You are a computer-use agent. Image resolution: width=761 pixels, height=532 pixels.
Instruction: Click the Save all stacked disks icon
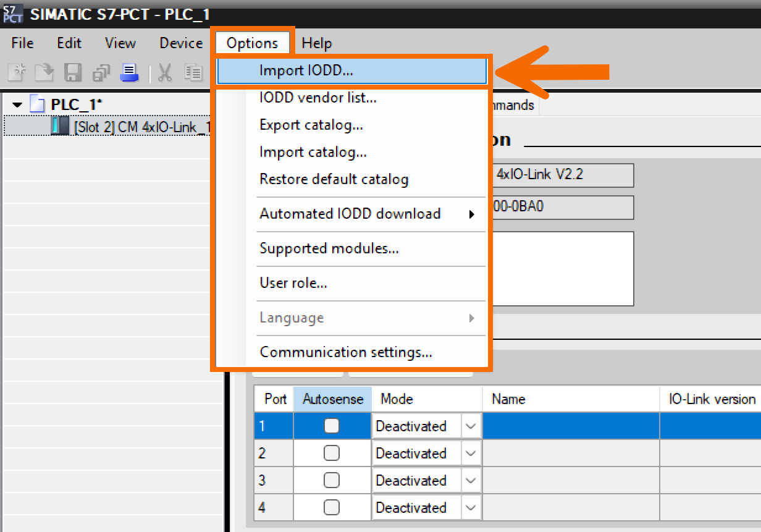click(101, 73)
